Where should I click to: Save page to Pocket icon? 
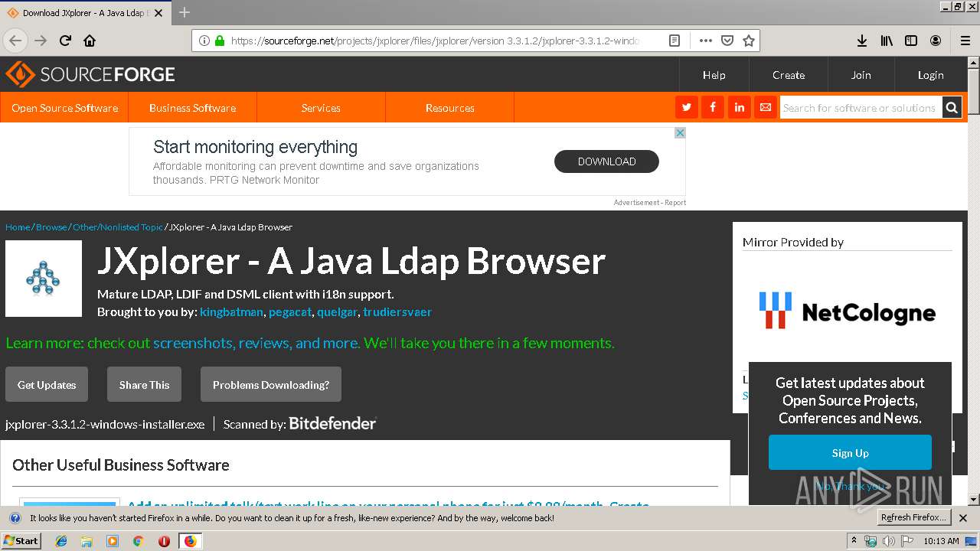pyautogui.click(x=727, y=41)
